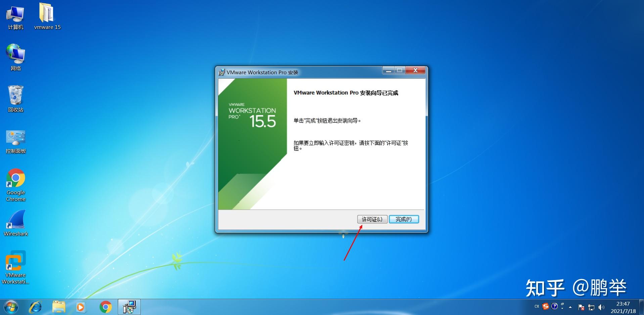This screenshot has width=644, height=315.
Task: Open the Windows Start menu
Action: 11,307
